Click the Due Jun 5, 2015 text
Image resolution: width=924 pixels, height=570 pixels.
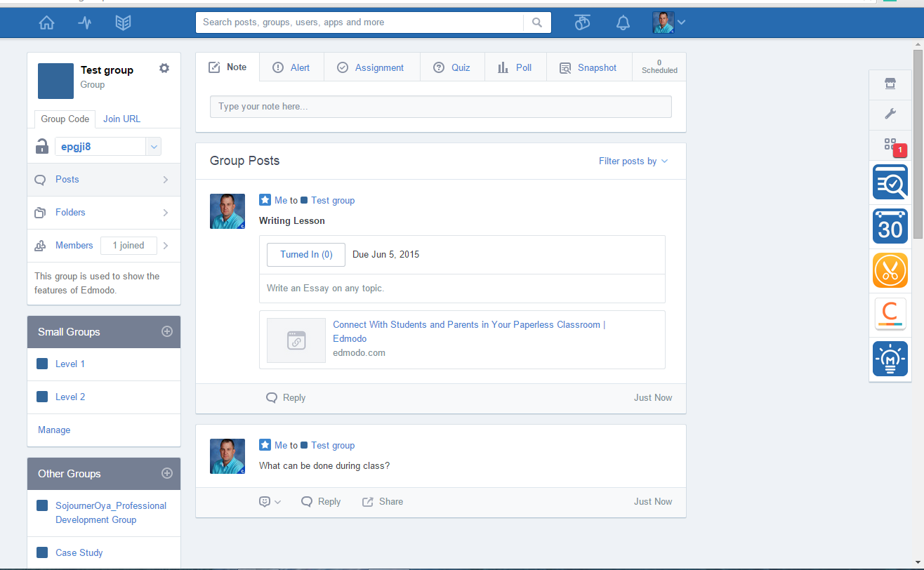386,255
